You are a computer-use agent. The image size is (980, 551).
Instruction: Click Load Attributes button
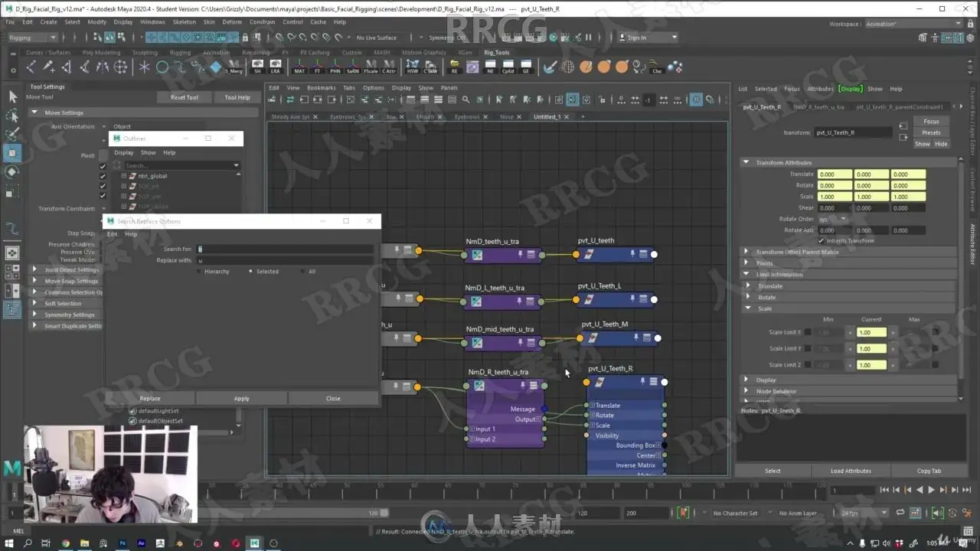[x=851, y=471]
